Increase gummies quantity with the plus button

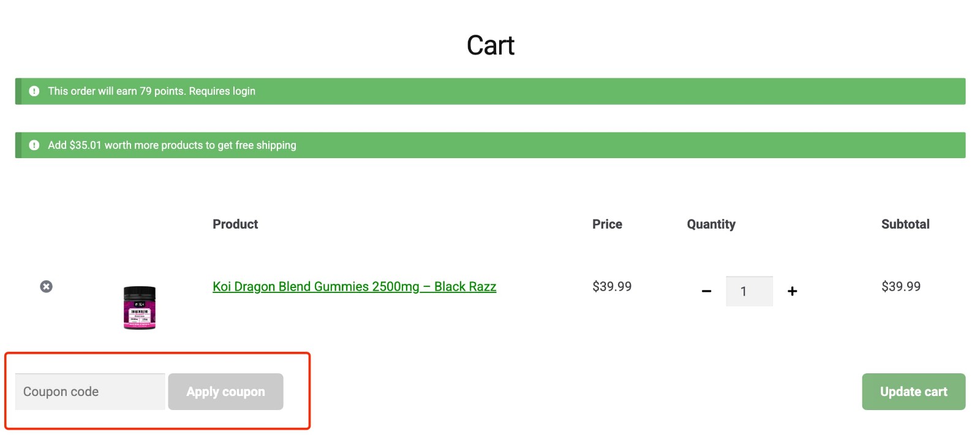[792, 291]
